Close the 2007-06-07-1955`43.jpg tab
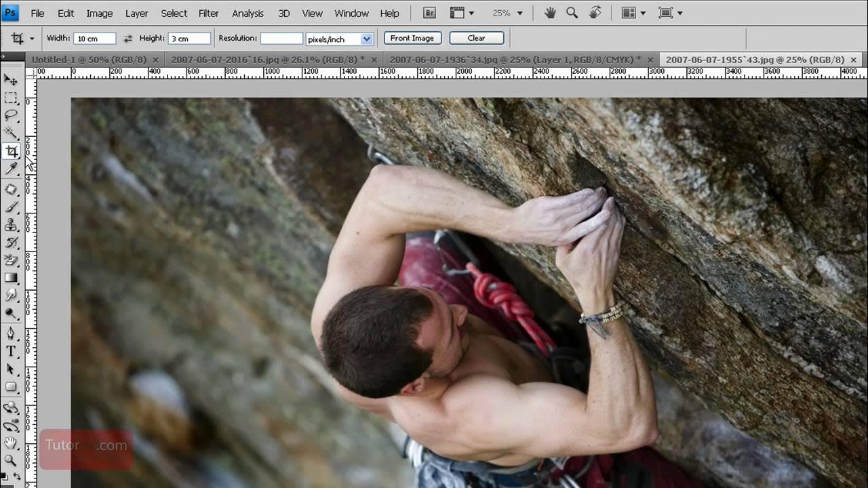This screenshot has height=488, width=868. coord(854,60)
